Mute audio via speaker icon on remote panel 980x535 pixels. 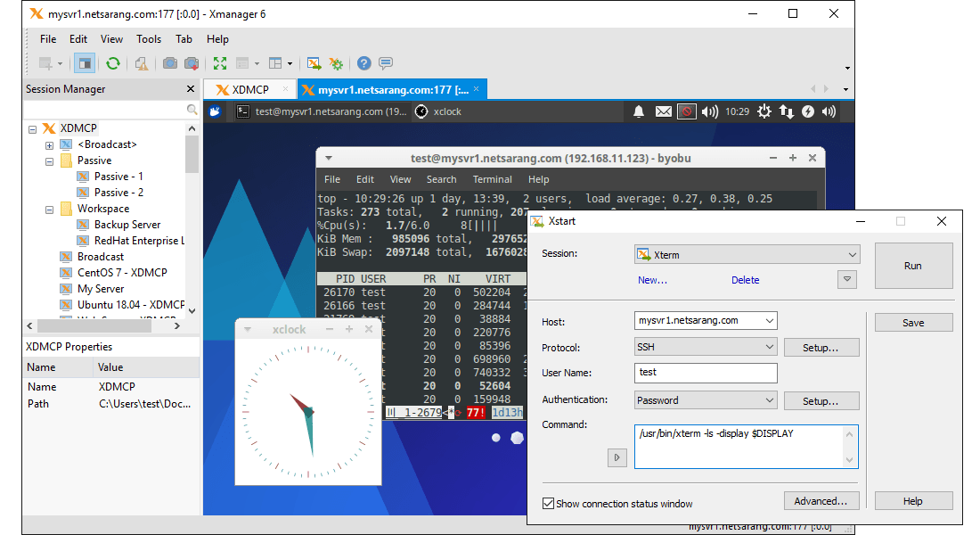pyautogui.click(x=709, y=111)
